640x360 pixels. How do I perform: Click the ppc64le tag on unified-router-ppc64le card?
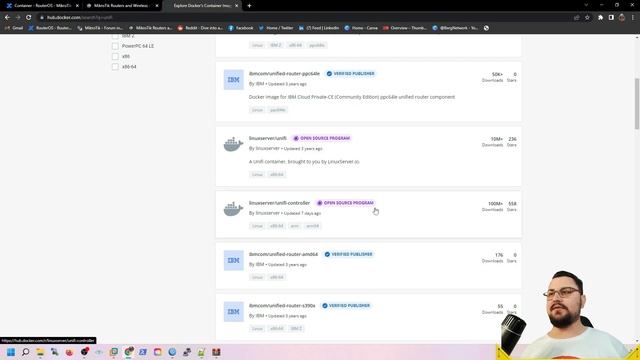pos(278,110)
